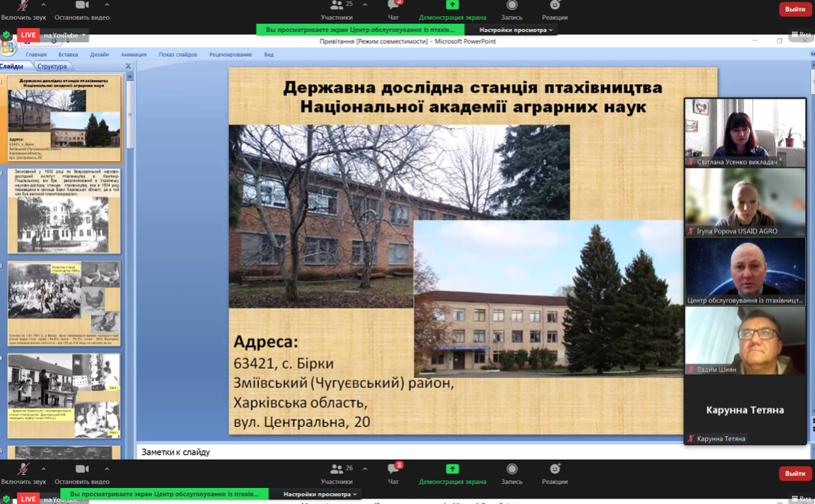Start recording via lower toolbar Запись icon
The width and height of the screenshot is (815, 504).
coord(512,469)
